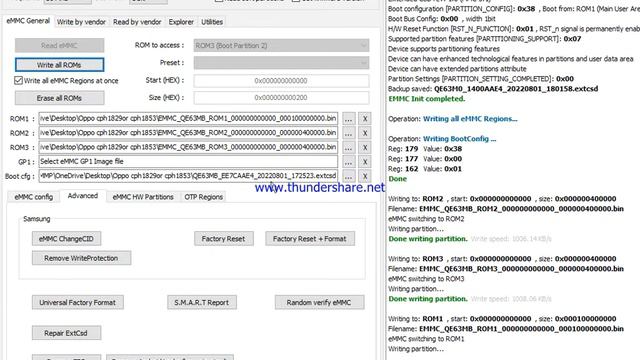Browse for GP1 image with ... button
The height and width of the screenshot is (360, 640).
pos(348,162)
